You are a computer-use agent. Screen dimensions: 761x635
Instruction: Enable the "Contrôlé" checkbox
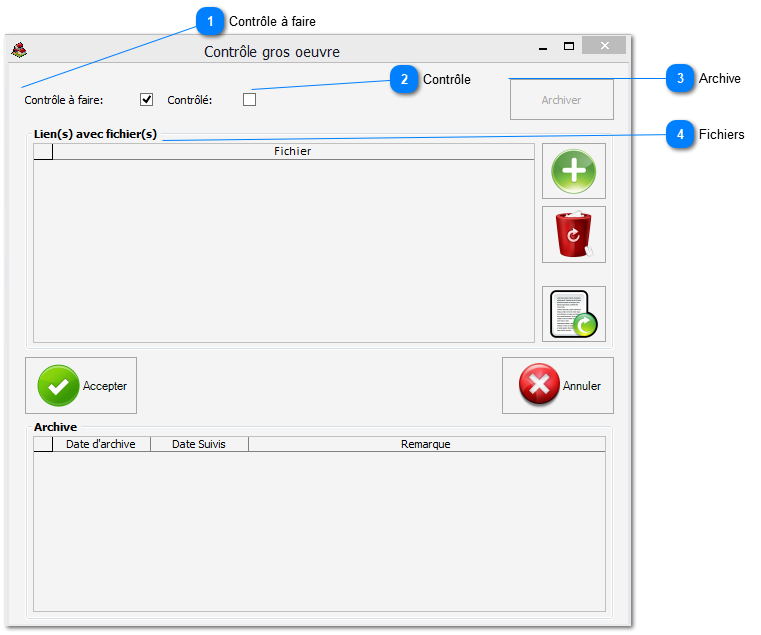(x=249, y=99)
